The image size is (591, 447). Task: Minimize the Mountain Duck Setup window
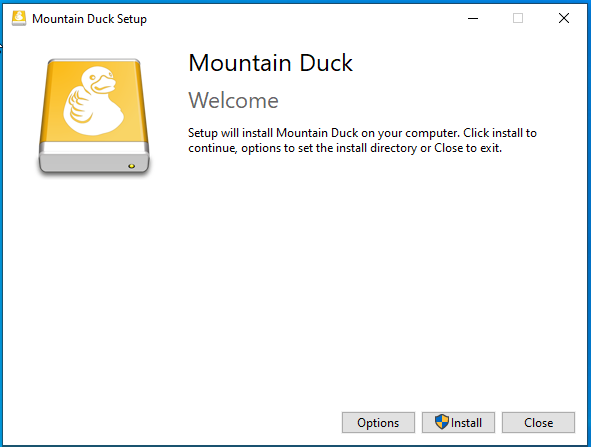point(473,18)
